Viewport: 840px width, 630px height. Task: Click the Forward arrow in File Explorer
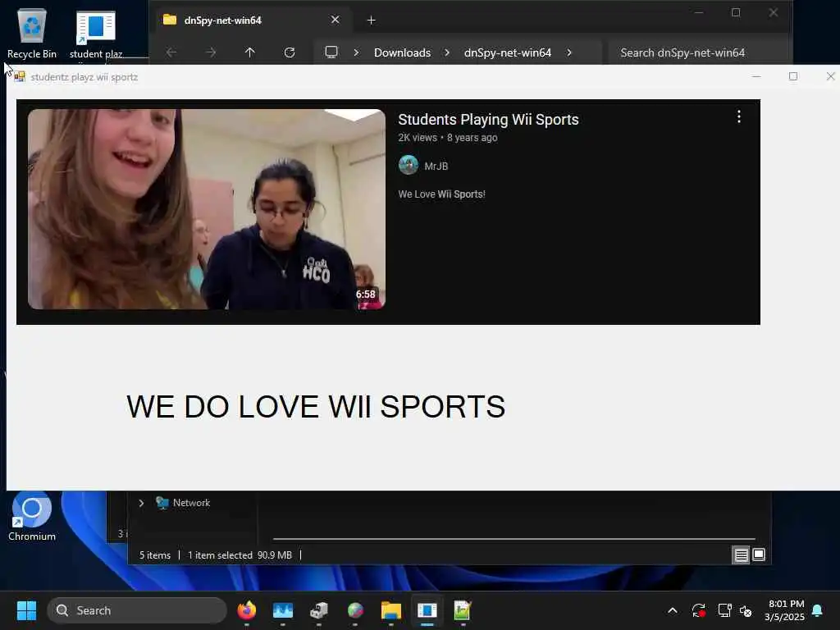tap(211, 52)
